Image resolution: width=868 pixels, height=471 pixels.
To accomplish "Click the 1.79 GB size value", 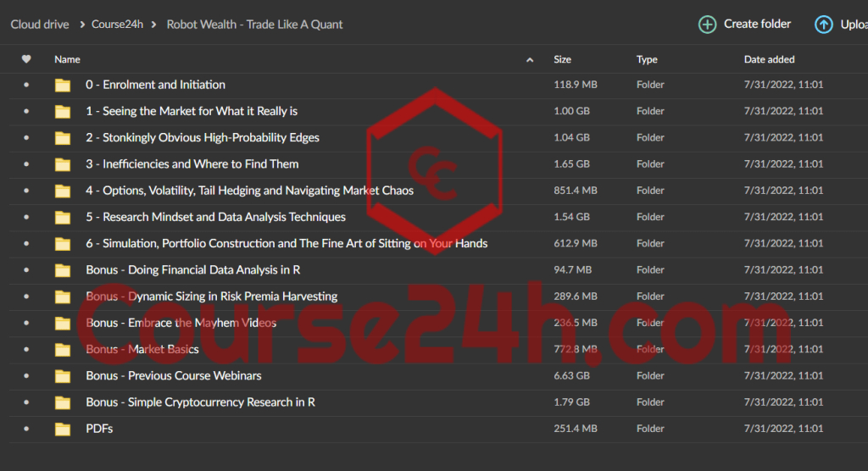I will pyautogui.click(x=572, y=402).
